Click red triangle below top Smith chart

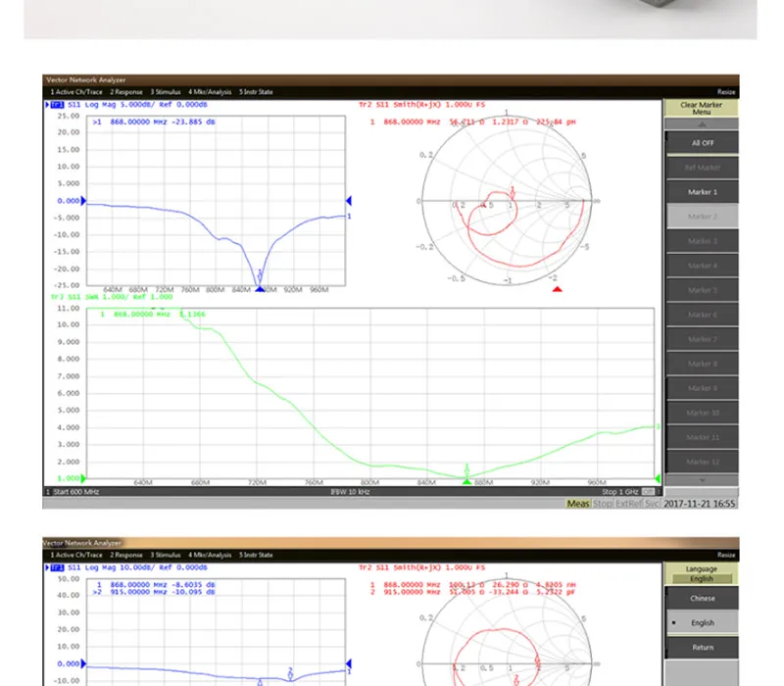point(557,289)
